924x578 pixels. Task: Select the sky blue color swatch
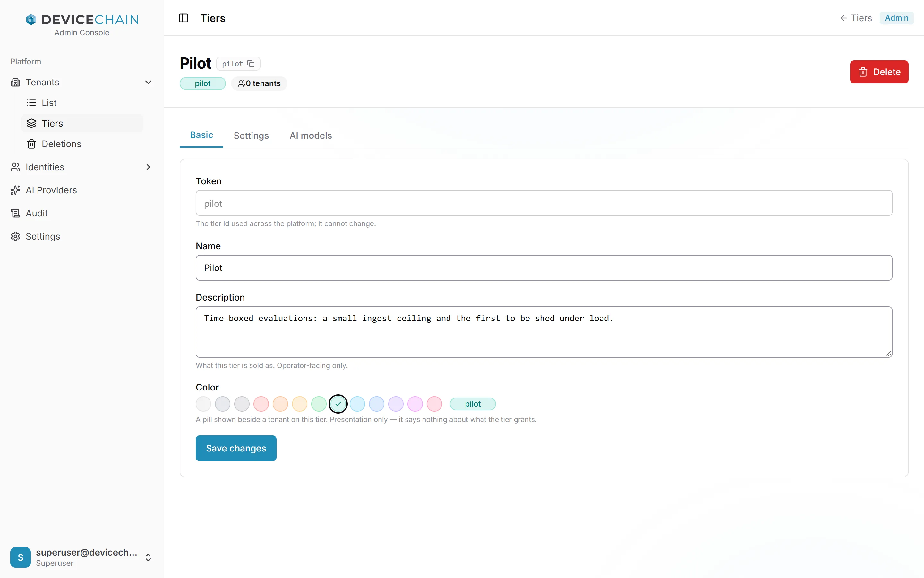pos(357,404)
